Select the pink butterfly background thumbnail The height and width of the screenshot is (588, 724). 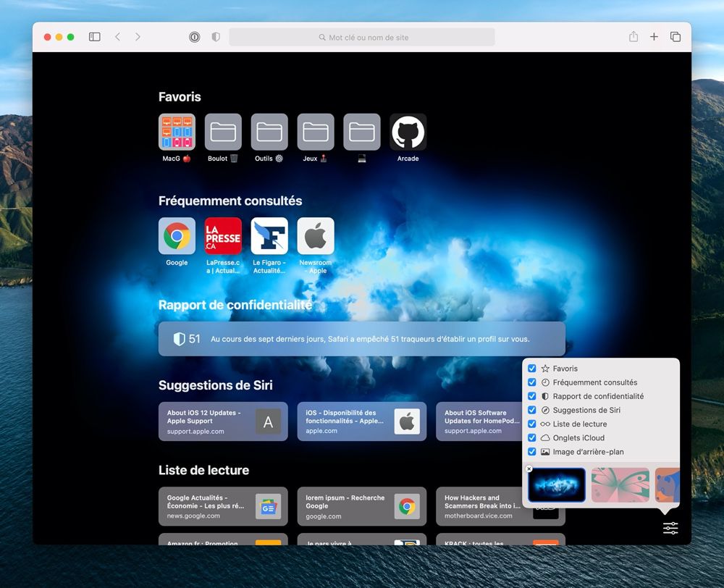click(620, 485)
